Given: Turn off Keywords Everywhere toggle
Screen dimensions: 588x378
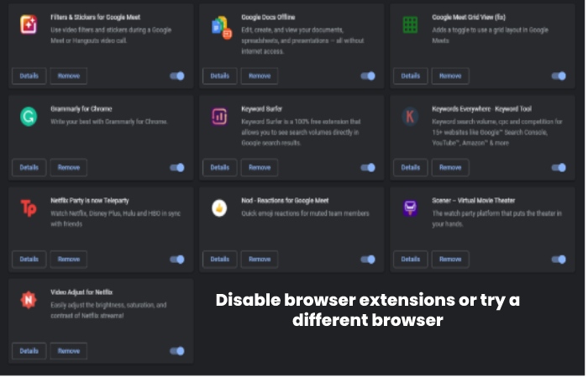Looking at the screenshot, I should (x=559, y=168).
